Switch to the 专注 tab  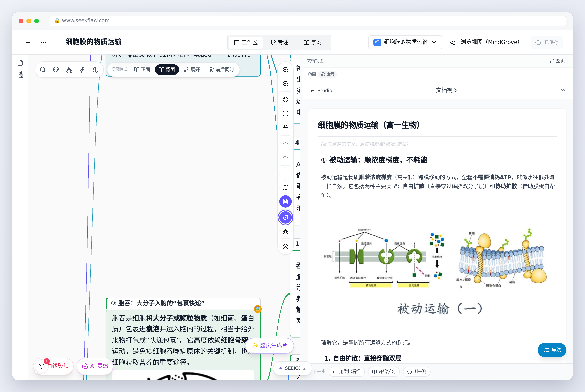(x=279, y=43)
